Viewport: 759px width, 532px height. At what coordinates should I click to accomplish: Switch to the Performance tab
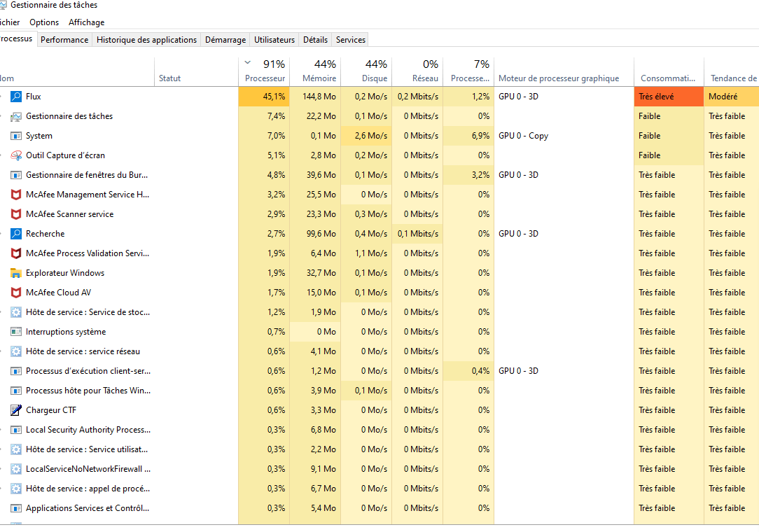tap(64, 40)
